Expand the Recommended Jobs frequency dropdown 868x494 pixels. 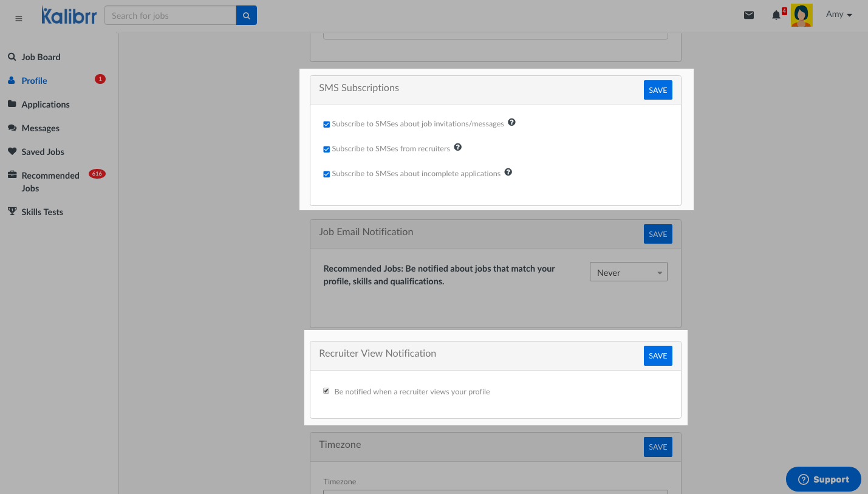[x=628, y=272]
